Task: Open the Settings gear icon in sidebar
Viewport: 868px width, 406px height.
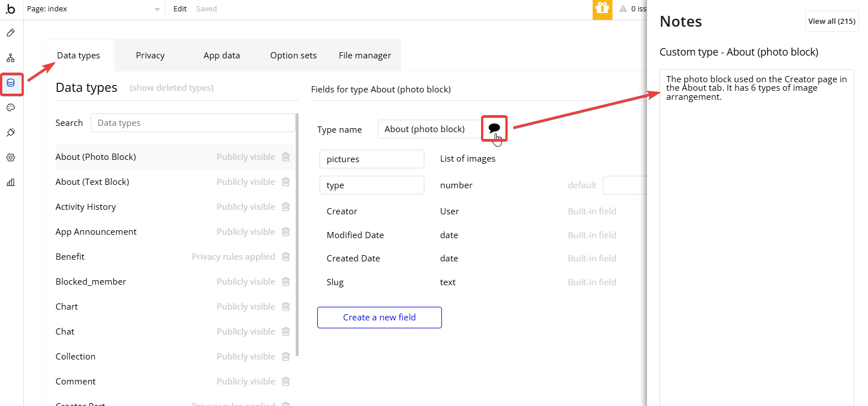Action: 10,158
